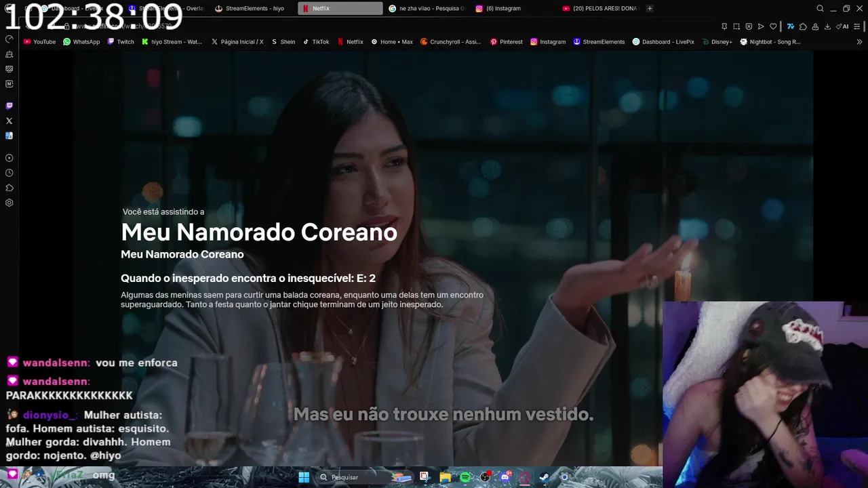Viewport: 868px width, 488px height.
Task: Open the profile account icon in toolbar
Action: coord(815,26)
